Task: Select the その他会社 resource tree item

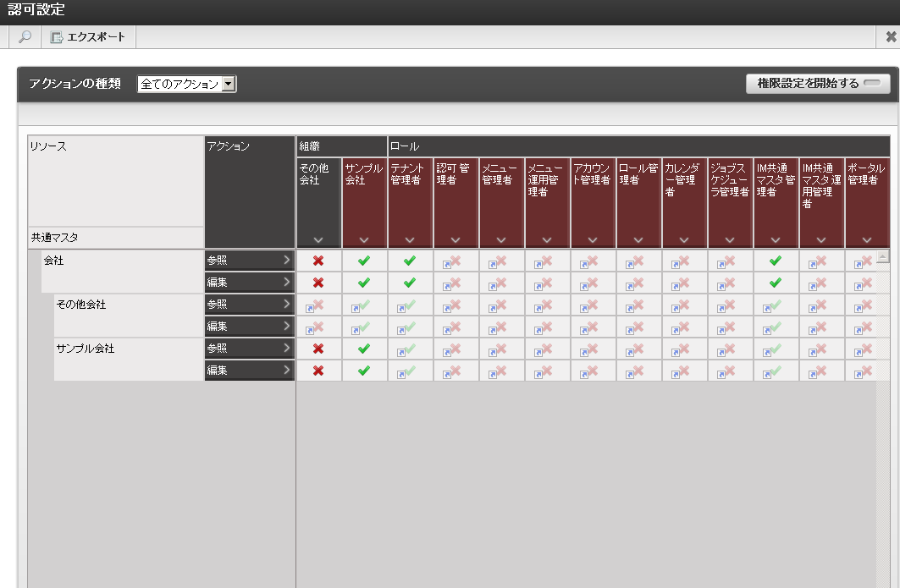Action: 81,305
